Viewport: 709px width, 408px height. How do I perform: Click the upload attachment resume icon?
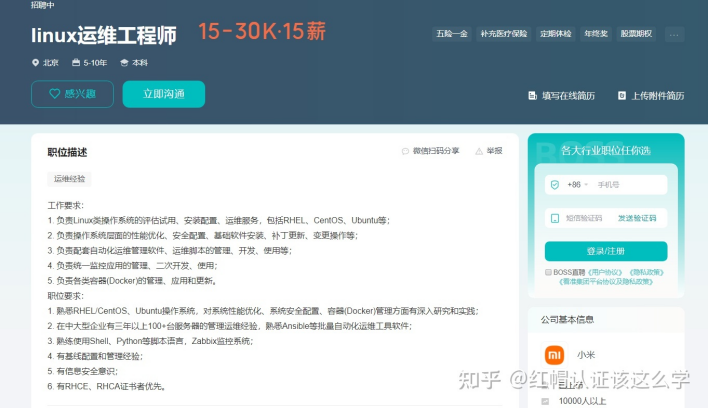point(621,96)
